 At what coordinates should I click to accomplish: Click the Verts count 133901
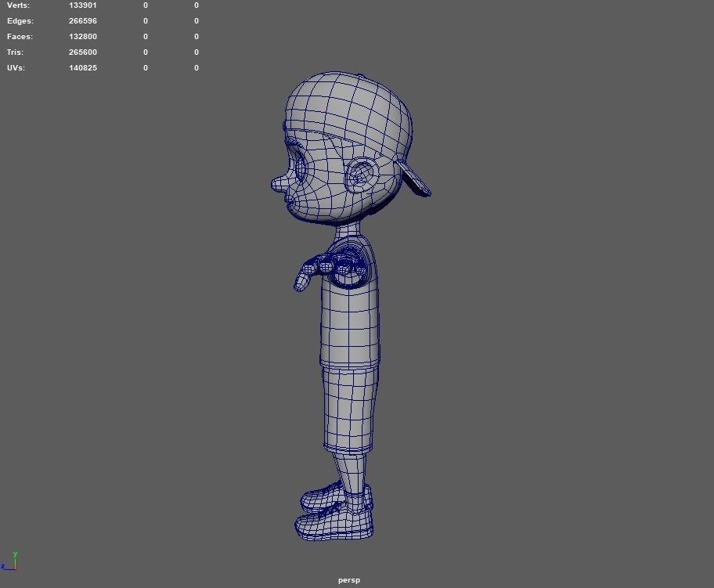click(83, 5)
